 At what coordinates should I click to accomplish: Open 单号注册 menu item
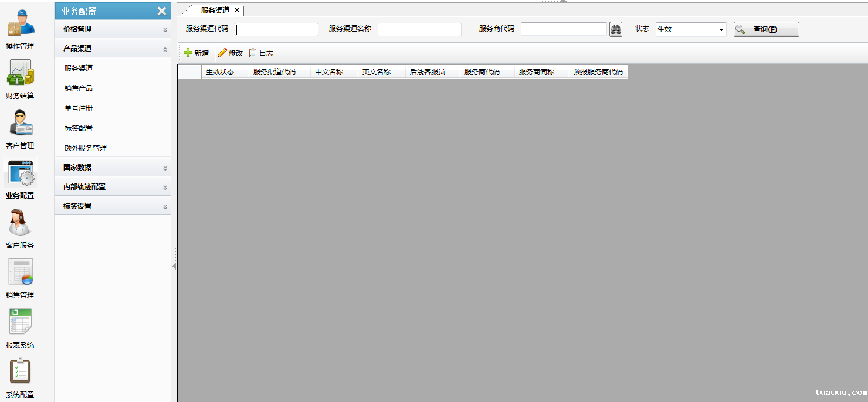click(79, 108)
